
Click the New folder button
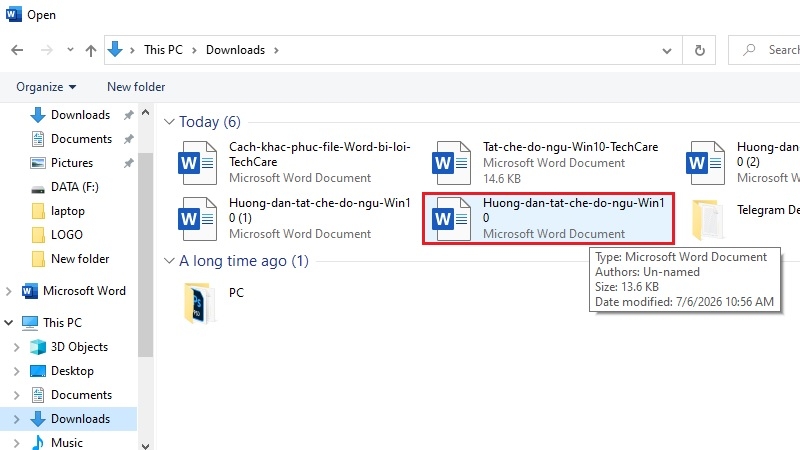(x=136, y=87)
